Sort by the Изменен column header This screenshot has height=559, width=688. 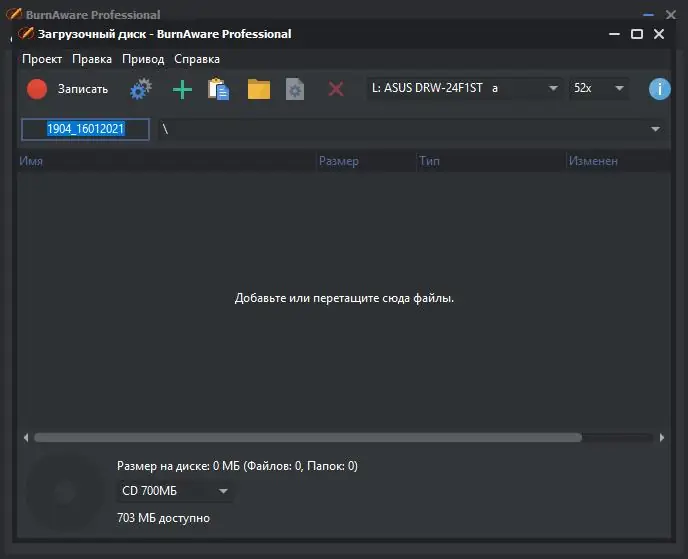(x=618, y=161)
